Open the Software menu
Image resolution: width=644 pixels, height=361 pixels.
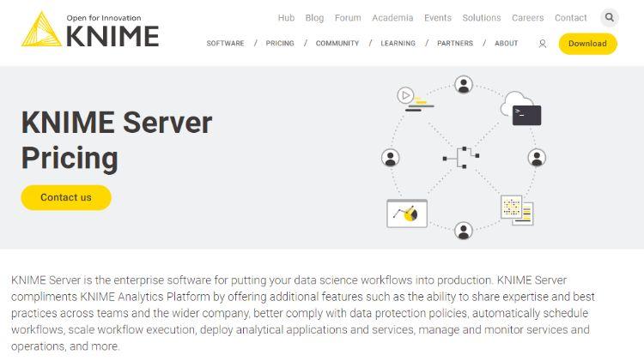click(x=225, y=44)
